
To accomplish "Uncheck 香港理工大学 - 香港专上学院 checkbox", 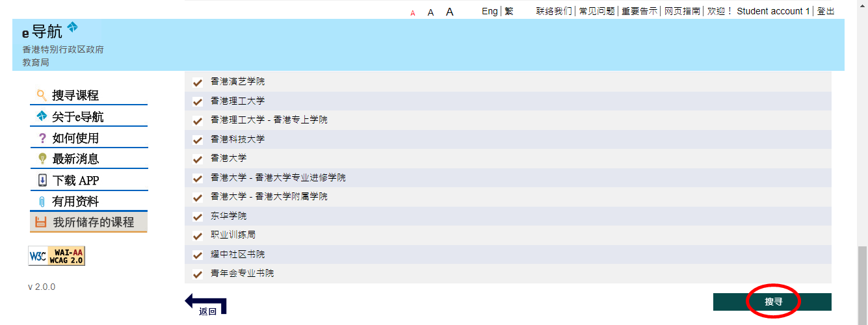I will pyautogui.click(x=198, y=121).
